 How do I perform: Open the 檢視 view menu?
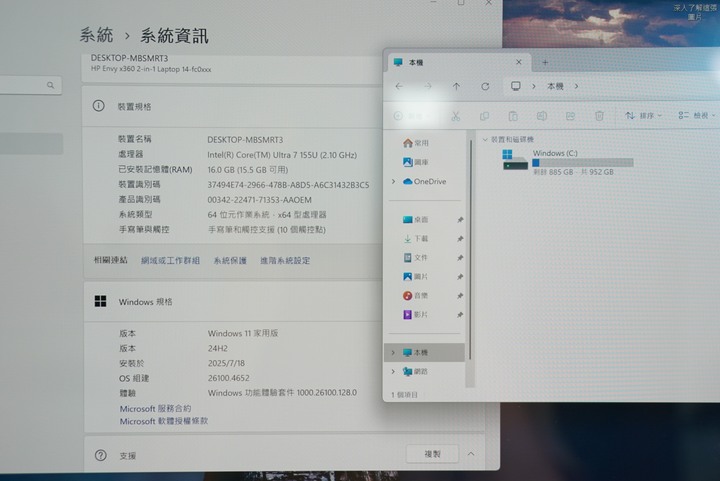tap(697, 116)
